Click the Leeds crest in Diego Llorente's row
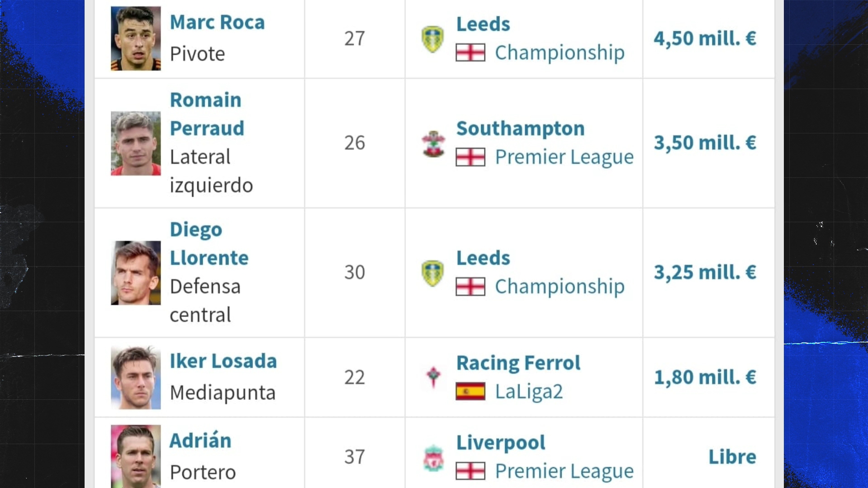 click(x=432, y=273)
